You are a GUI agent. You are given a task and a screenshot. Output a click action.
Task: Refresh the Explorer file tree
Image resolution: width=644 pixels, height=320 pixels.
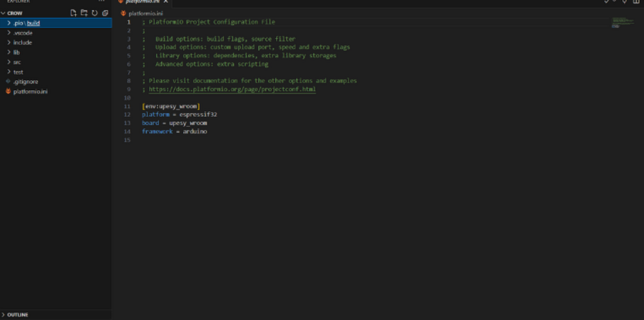coord(95,14)
